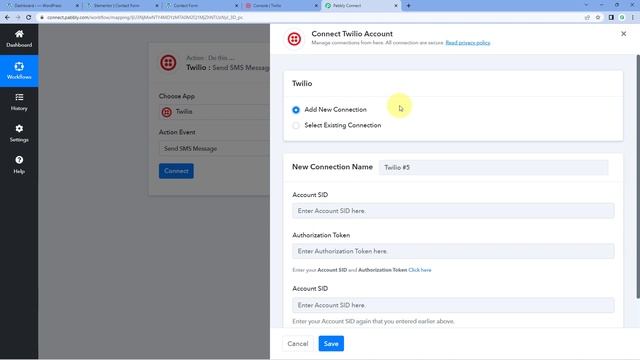This screenshot has width=640, height=360.
Task: Click the Twilio logo in the dialog header
Action: click(x=294, y=39)
